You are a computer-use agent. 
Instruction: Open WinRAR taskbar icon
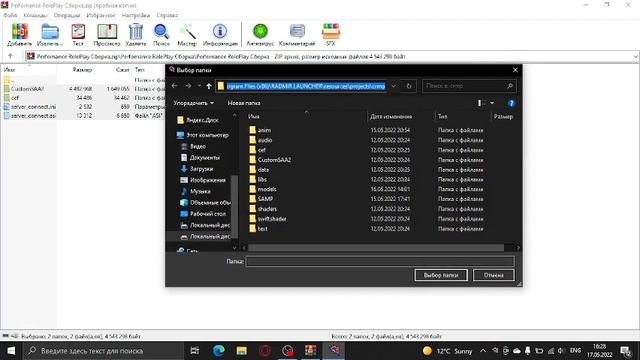point(311,351)
